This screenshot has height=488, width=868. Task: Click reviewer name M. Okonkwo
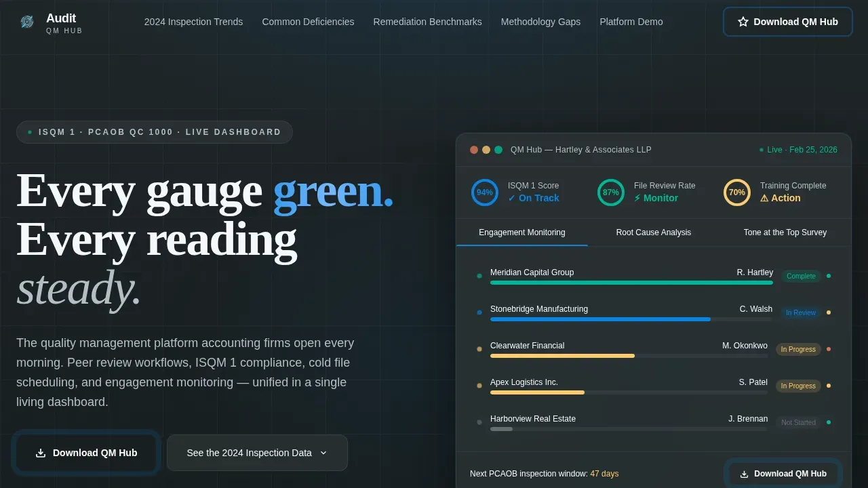[745, 346]
